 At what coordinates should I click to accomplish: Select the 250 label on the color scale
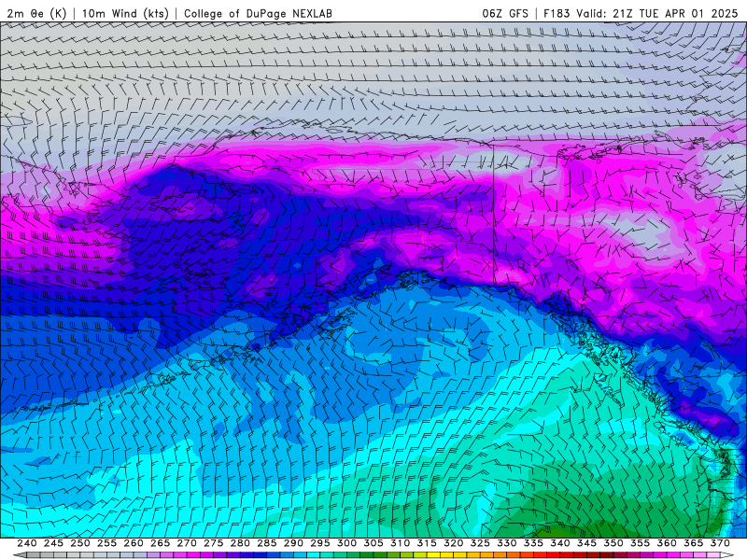point(80,543)
